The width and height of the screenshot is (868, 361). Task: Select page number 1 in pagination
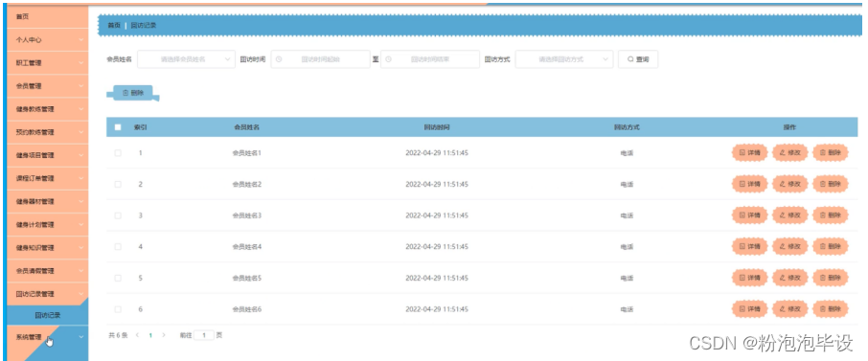[150, 335]
